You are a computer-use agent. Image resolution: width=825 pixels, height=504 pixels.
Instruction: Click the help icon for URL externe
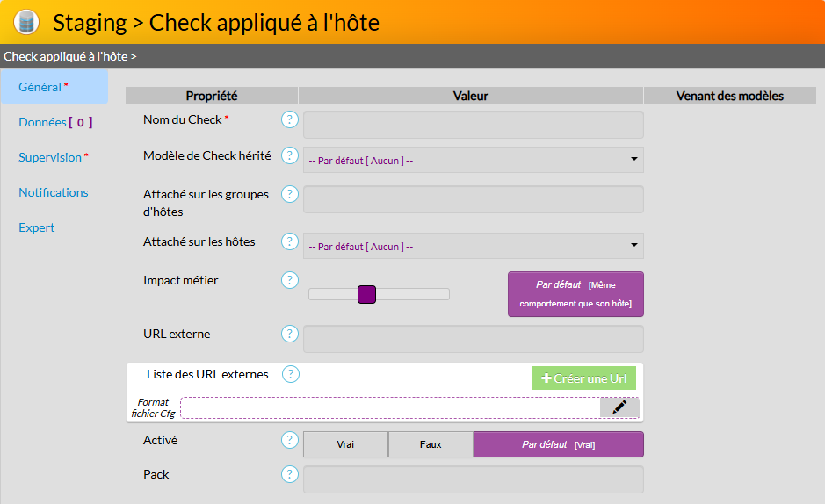point(290,334)
